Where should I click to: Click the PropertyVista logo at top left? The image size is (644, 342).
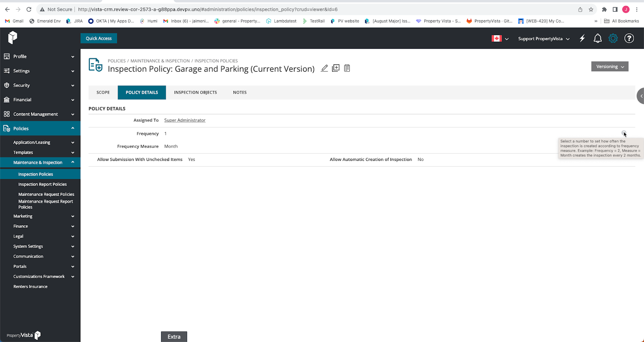tap(12, 37)
